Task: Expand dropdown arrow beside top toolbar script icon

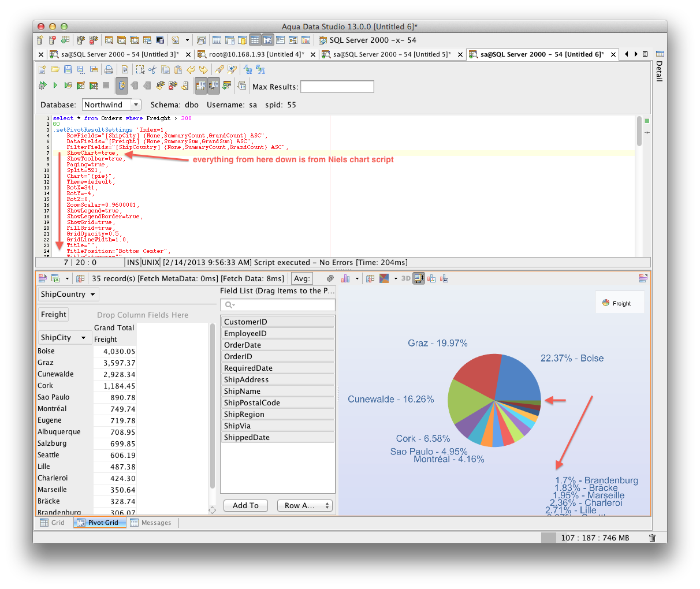Action: [187, 40]
